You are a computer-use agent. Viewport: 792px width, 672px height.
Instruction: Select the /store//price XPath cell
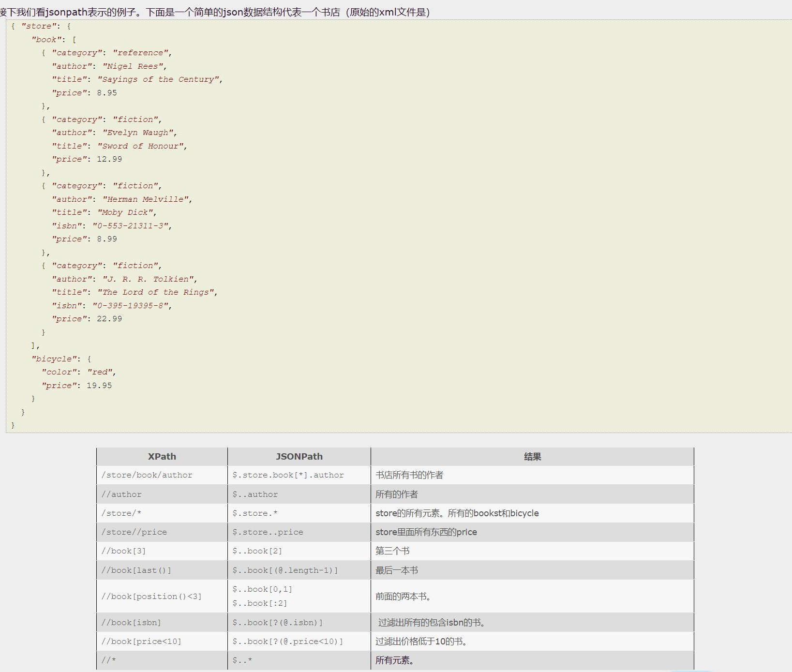coord(162,532)
